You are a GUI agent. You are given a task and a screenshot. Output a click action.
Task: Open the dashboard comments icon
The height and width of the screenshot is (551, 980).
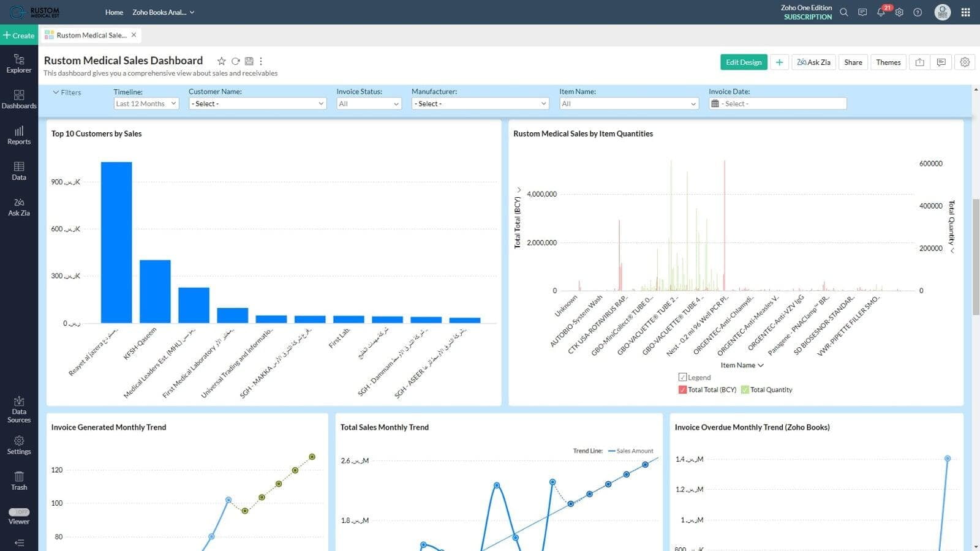[941, 62]
